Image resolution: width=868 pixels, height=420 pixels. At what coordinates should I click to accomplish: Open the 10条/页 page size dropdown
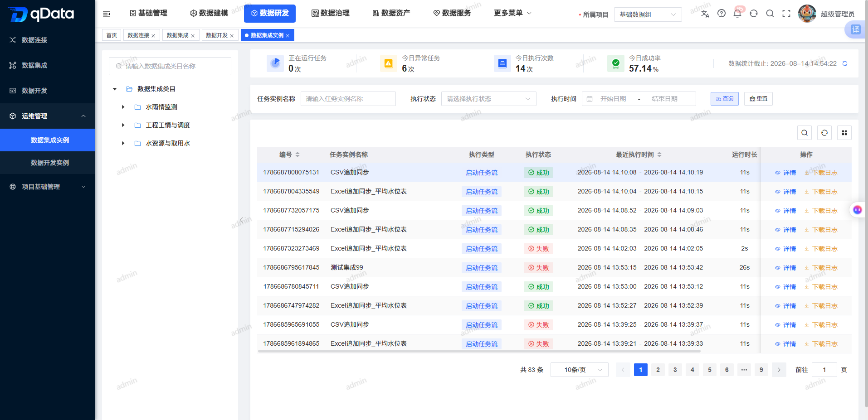pos(579,370)
